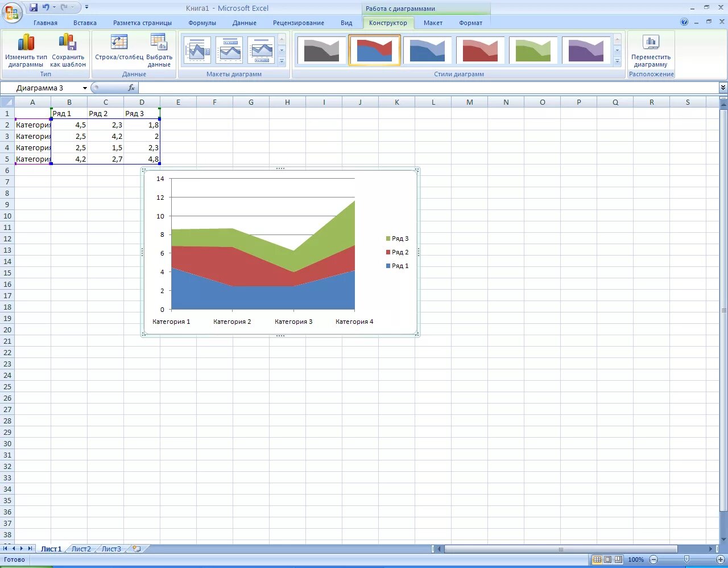Open the Формулы tab
This screenshot has height=568, width=728.
[x=202, y=23]
